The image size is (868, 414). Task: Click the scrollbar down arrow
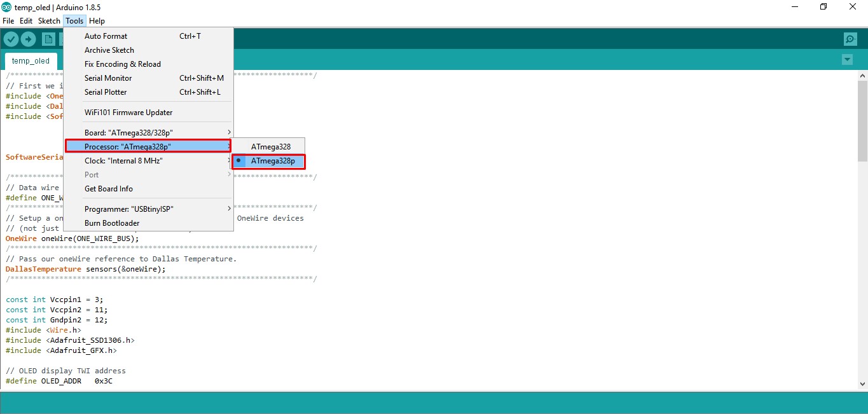tap(862, 383)
